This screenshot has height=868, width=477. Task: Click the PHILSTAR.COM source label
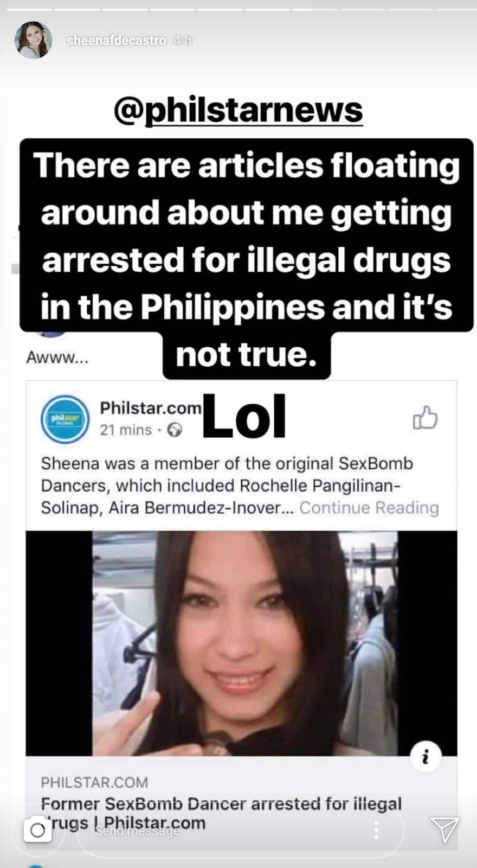pyautogui.click(x=94, y=782)
